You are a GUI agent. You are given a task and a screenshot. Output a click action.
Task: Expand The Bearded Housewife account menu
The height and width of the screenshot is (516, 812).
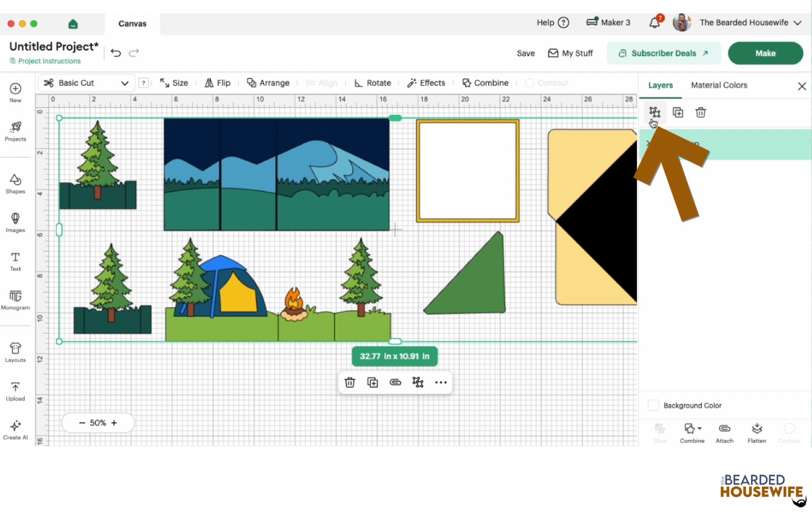(751, 22)
